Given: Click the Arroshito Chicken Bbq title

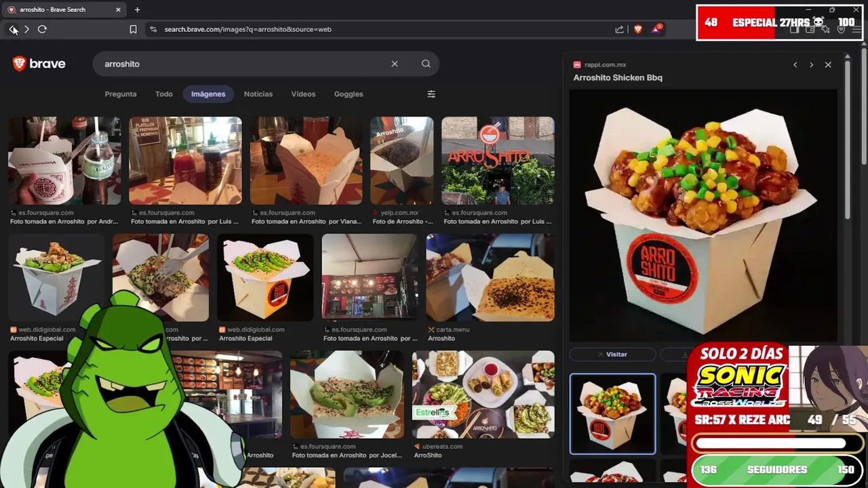Looking at the screenshot, I should pos(618,77).
